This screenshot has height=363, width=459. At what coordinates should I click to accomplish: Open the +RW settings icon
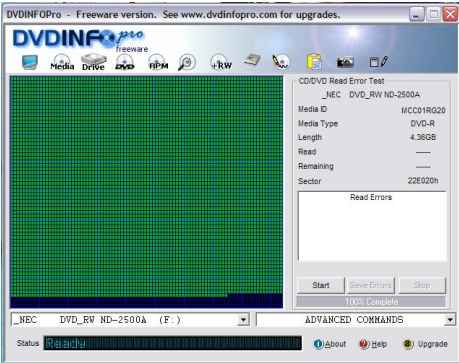click(x=221, y=62)
